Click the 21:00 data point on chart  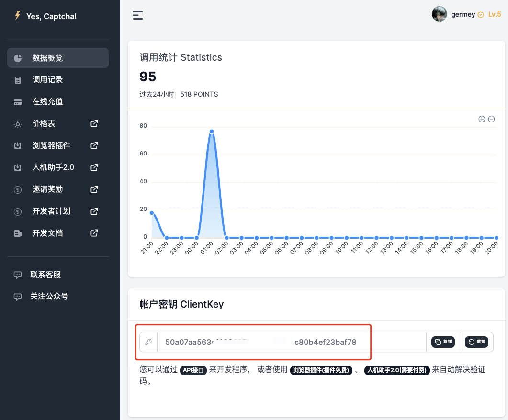coord(152,213)
